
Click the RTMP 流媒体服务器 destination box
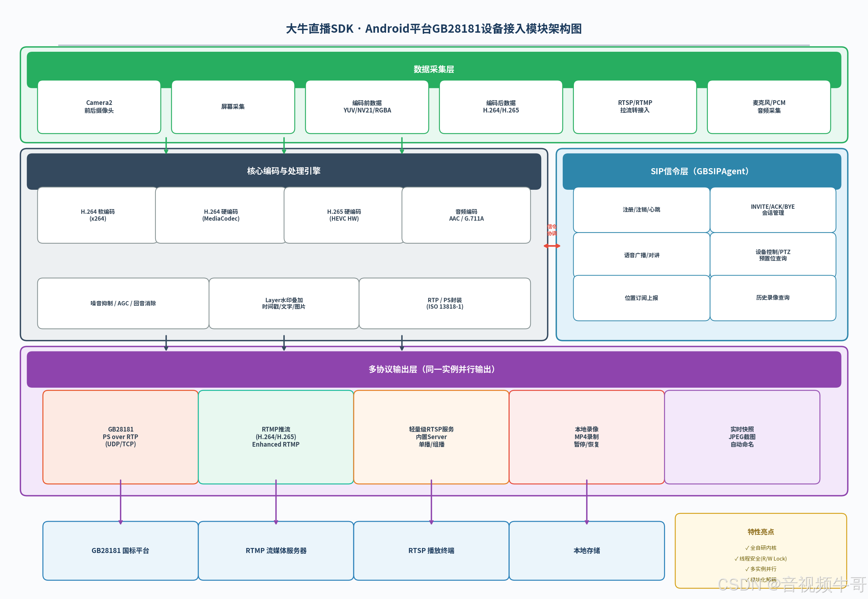tap(276, 550)
